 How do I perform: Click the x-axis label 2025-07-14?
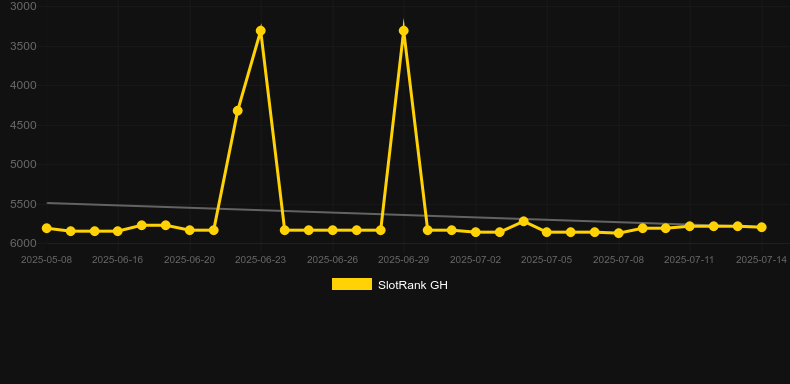[x=761, y=260]
